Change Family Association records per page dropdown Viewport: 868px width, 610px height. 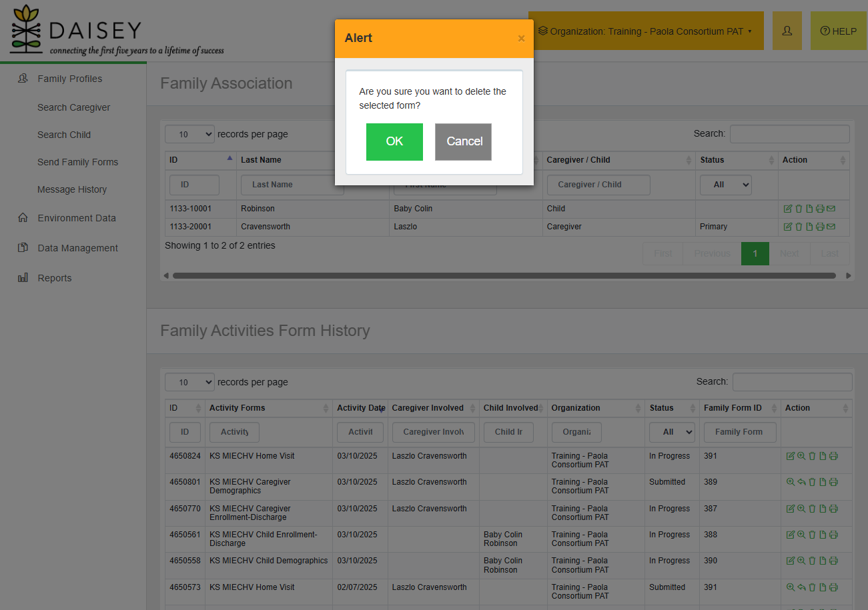[189, 134]
